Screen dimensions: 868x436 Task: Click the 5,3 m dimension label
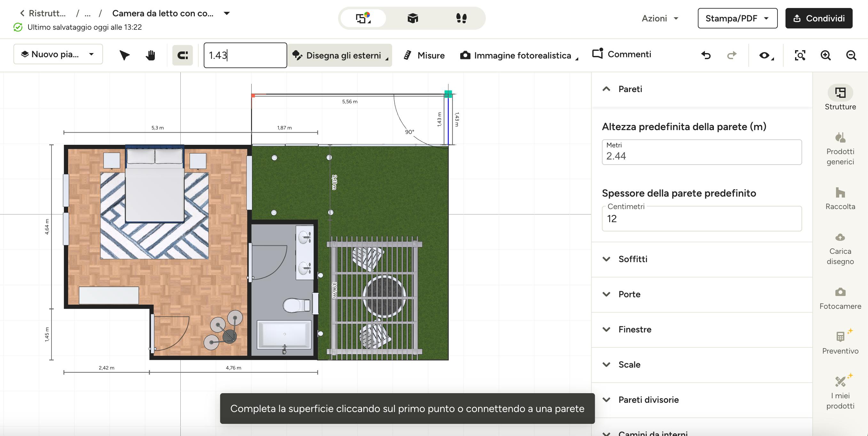click(x=158, y=128)
